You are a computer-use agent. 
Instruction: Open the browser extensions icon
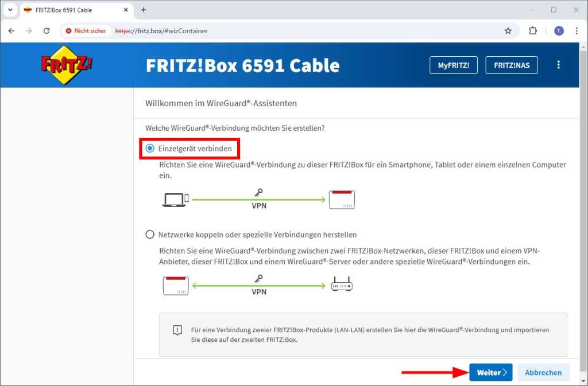tap(532, 31)
